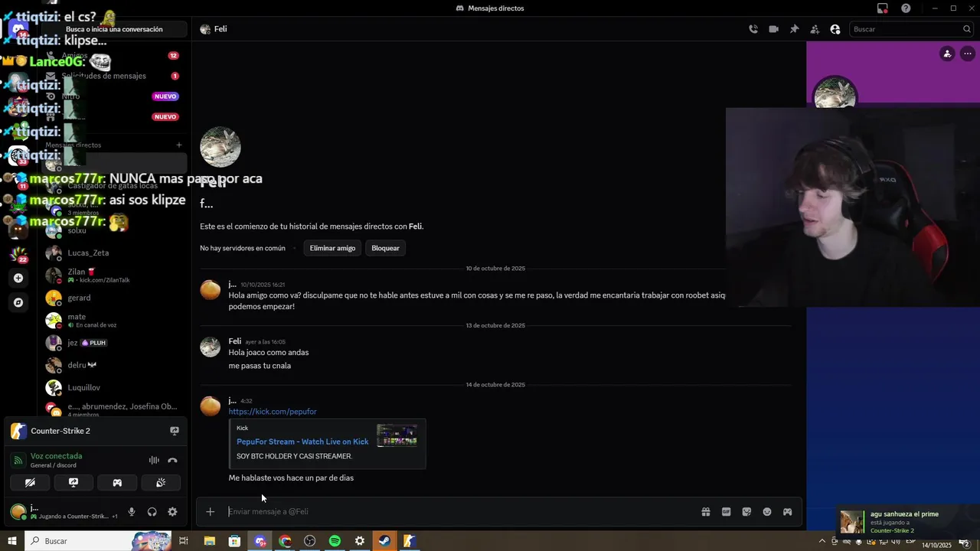Click the Buscar search field in the header

pyautogui.click(x=911, y=29)
